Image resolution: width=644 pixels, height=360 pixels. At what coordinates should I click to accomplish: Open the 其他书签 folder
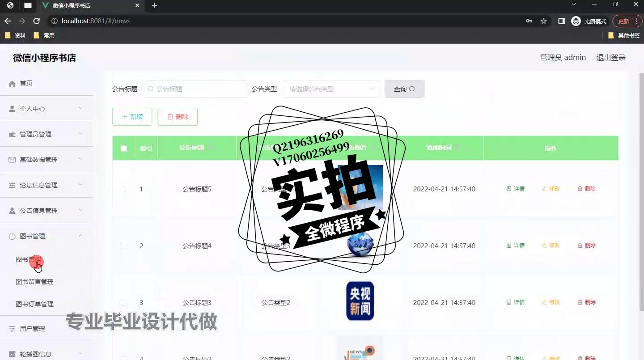point(624,35)
